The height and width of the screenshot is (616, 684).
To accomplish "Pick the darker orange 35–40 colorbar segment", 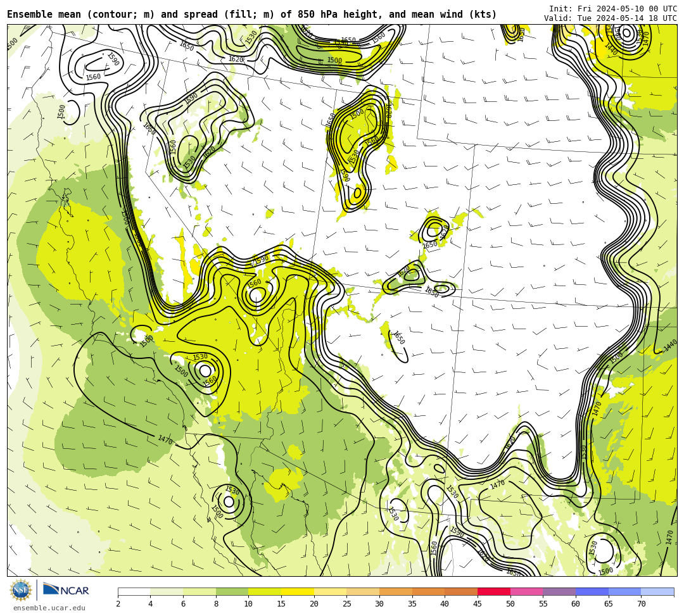I will click(428, 591).
